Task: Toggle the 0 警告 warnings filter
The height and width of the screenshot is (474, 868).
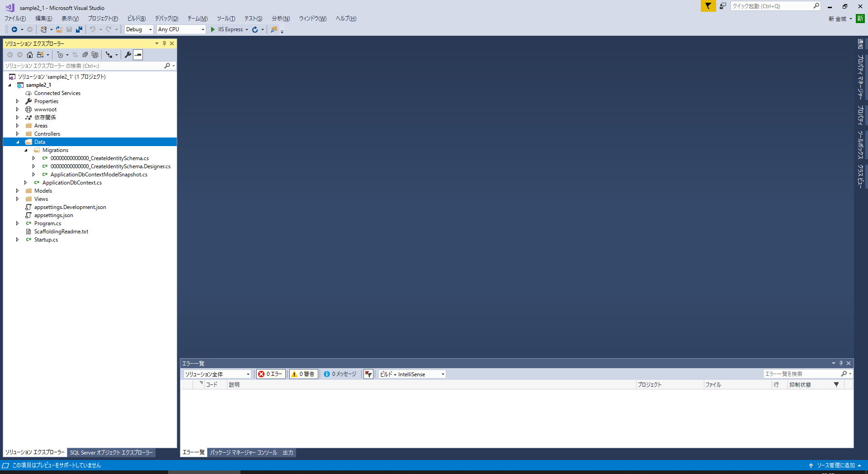Action: pyautogui.click(x=303, y=374)
